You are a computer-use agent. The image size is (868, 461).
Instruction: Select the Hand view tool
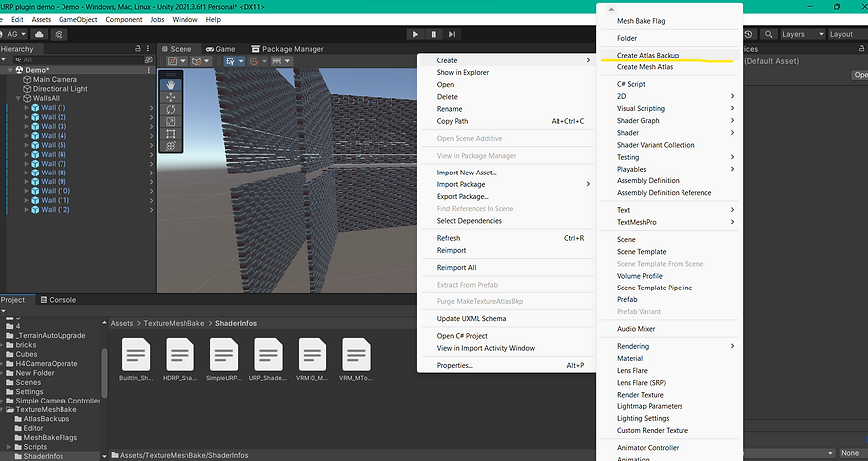coord(170,84)
